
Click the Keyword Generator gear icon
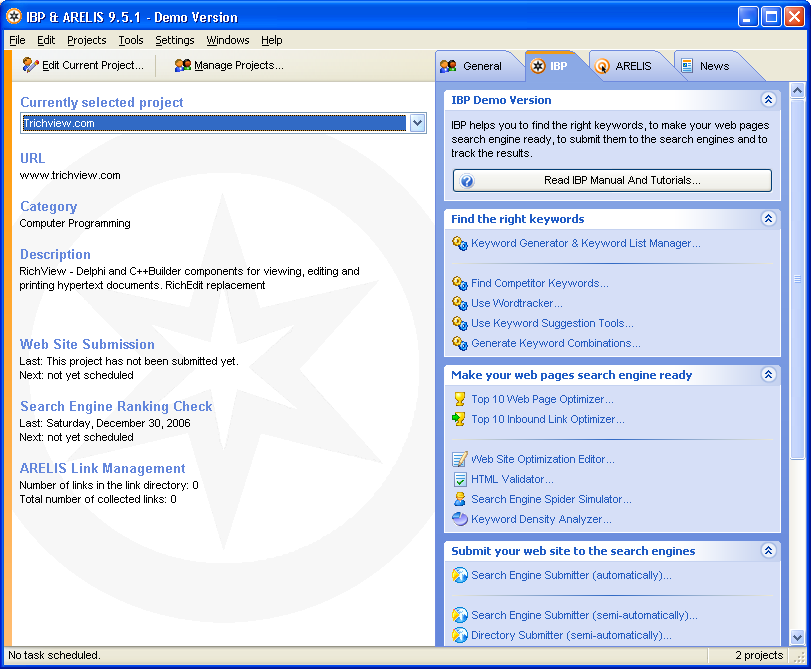click(459, 243)
